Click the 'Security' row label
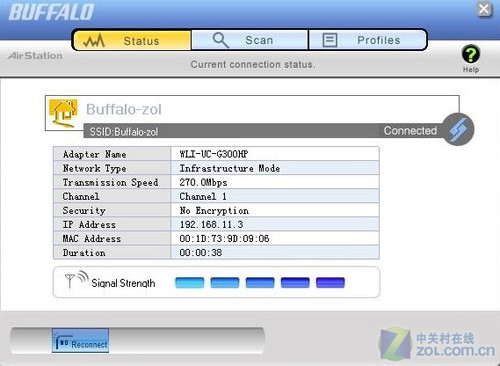The width and height of the screenshot is (500, 366). pyautogui.click(x=84, y=210)
